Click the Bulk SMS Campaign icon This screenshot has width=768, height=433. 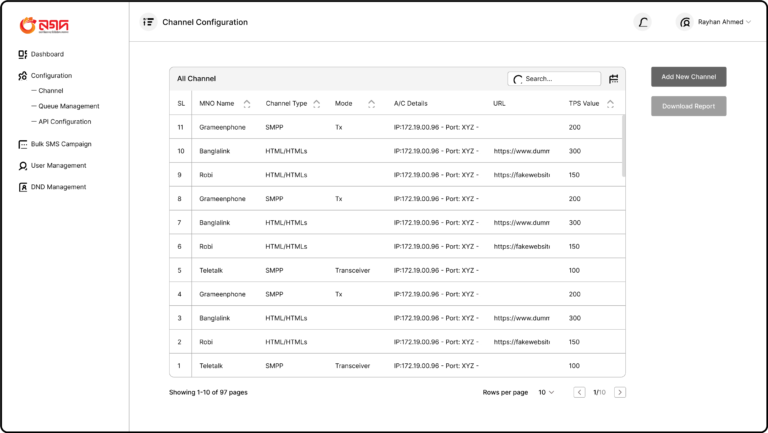tap(23, 144)
